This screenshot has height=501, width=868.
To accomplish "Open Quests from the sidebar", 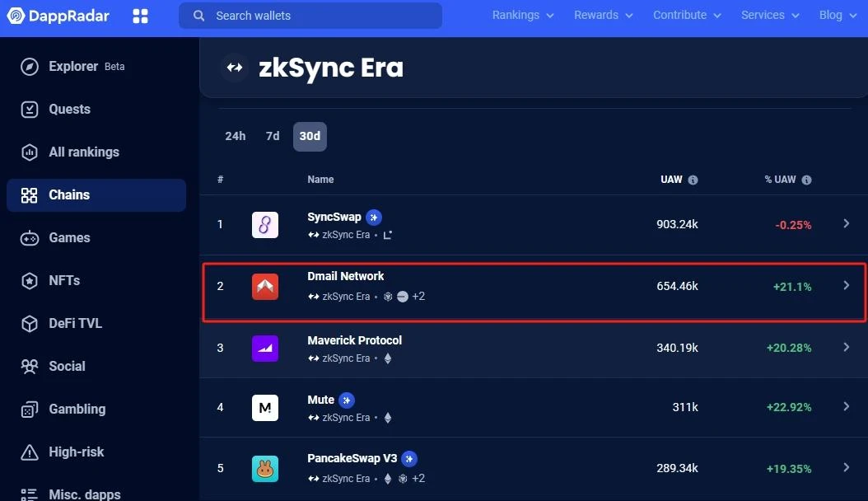I will pos(30,109).
